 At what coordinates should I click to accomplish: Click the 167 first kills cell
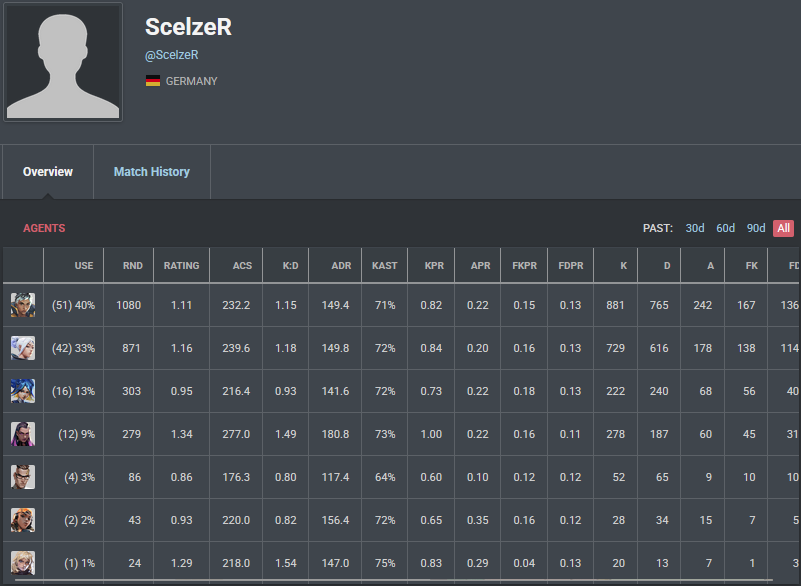coord(746,305)
